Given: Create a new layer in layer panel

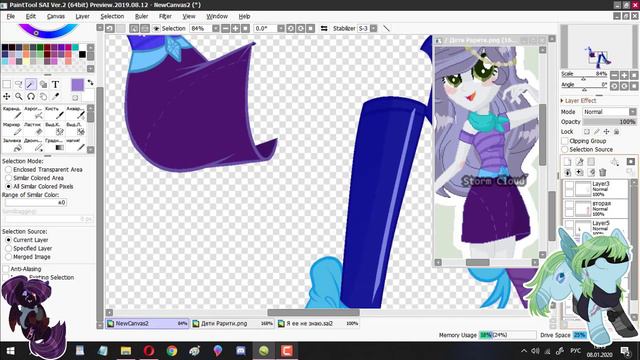Looking at the screenshot, I should coord(567,162).
